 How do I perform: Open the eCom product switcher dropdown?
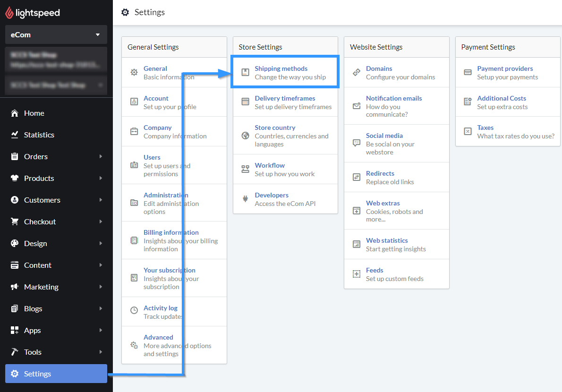(x=56, y=34)
